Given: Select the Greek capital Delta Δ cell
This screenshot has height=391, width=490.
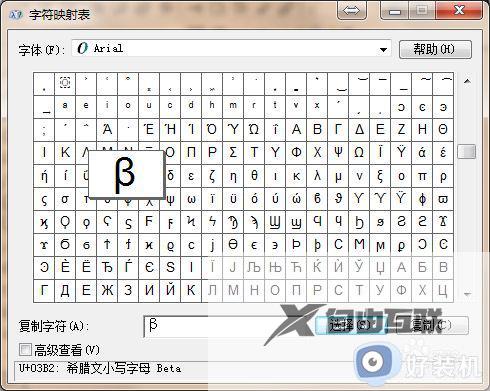Looking at the screenshot, I should pyautogui.click(x=359, y=130).
